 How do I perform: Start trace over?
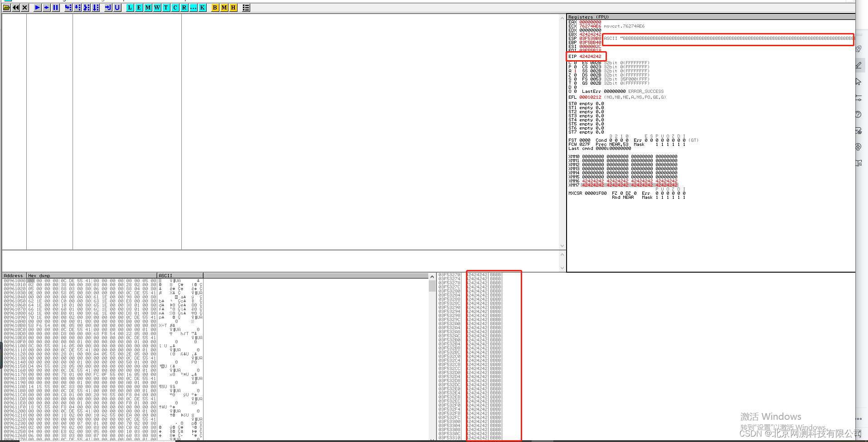pyautogui.click(x=96, y=8)
